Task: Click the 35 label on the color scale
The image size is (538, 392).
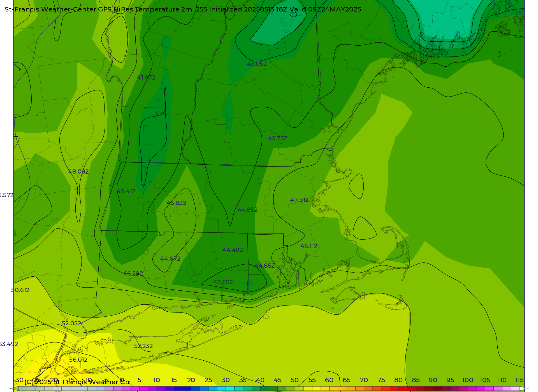Action: (243, 380)
